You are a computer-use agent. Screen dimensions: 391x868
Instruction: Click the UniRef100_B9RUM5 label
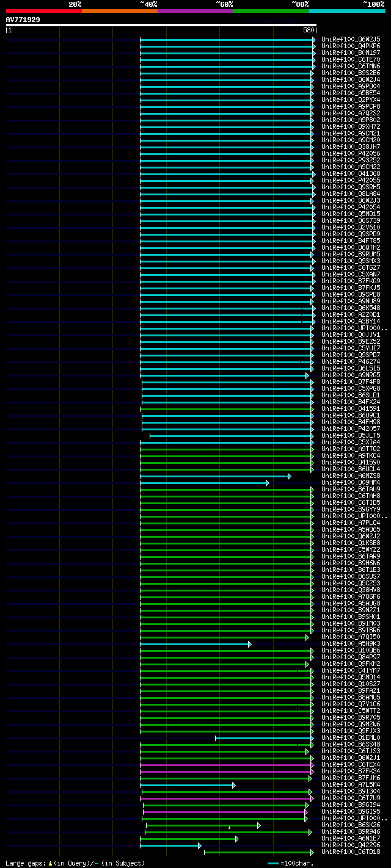click(351, 255)
